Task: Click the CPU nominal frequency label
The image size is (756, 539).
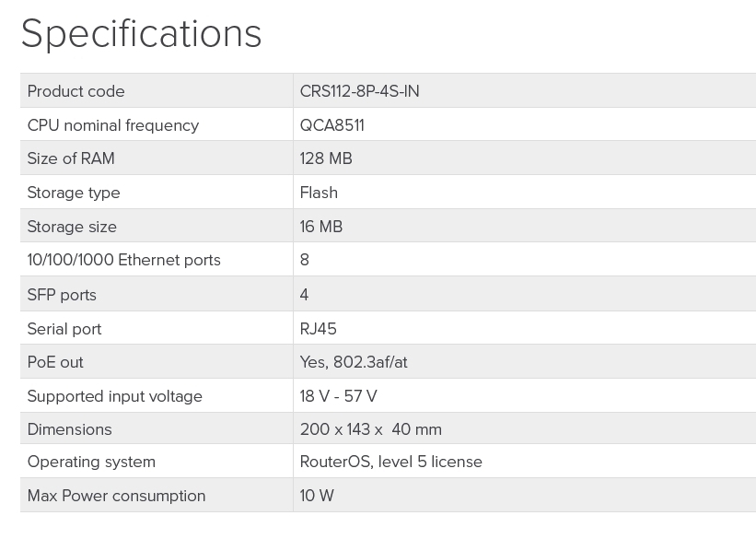Action: coord(112,125)
